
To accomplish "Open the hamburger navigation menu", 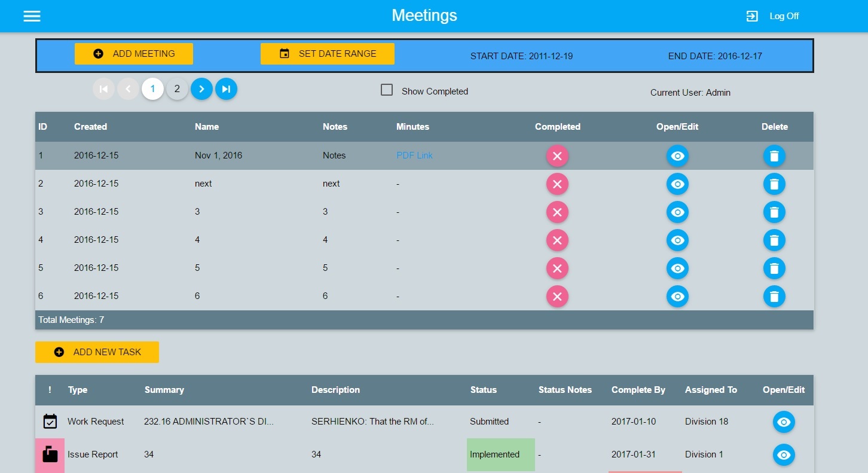I will [32, 16].
